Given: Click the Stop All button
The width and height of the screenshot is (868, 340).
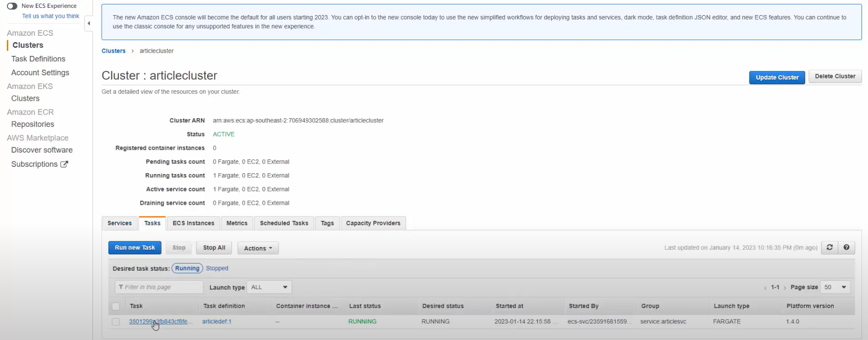Looking at the screenshot, I should point(214,247).
